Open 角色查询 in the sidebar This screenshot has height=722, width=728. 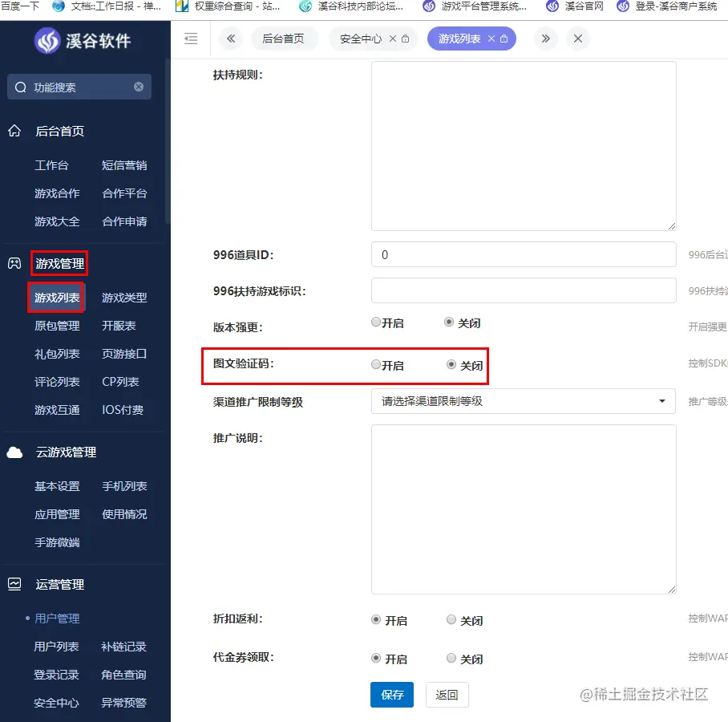point(123,675)
